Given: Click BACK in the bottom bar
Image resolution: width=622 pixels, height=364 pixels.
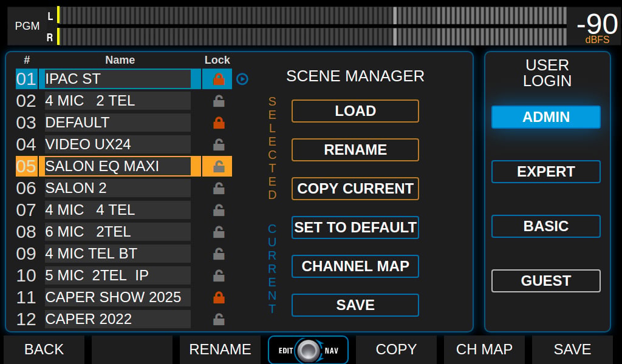Looking at the screenshot, I should coord(44,349).
